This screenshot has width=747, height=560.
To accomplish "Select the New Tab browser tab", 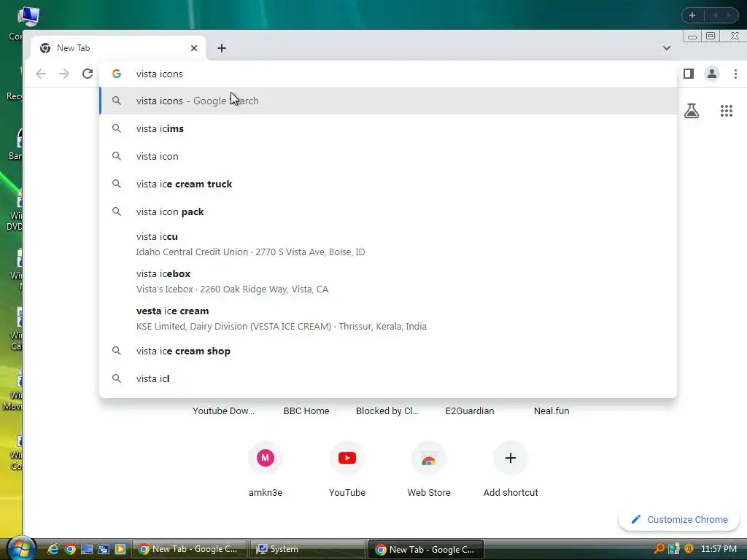I will [x=118, y=48].
